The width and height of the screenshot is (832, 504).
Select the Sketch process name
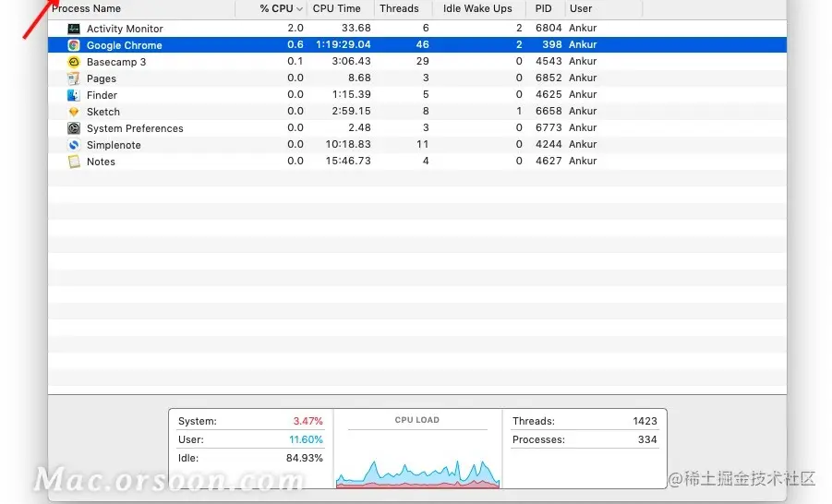point(103,112)
